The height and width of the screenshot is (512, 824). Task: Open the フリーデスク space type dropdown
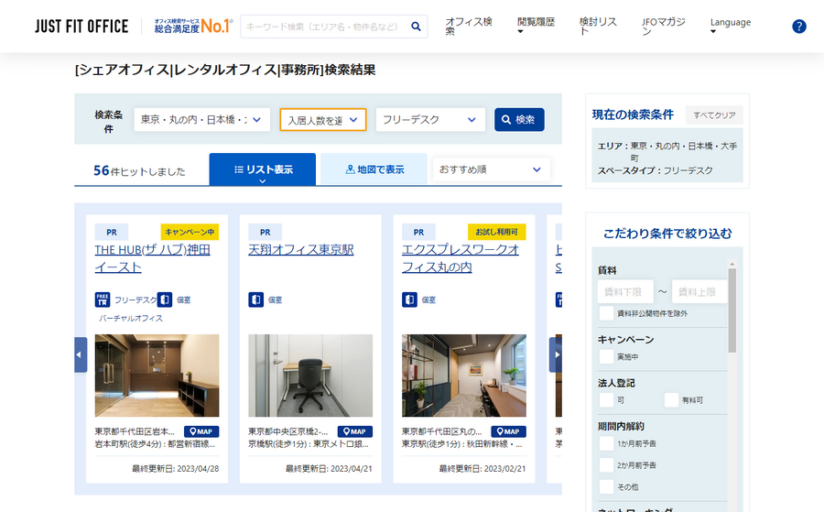tap(430, 120)
